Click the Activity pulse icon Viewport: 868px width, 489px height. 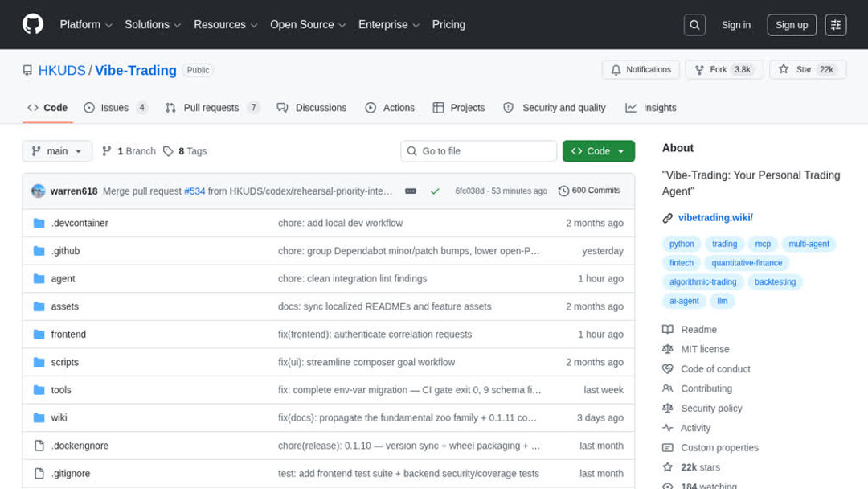click(668, 428)
